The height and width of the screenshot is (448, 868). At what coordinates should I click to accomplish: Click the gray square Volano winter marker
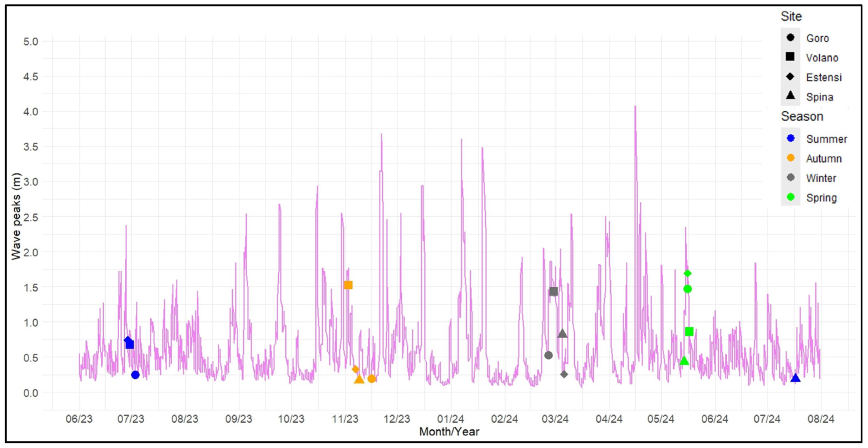(553, 292)
